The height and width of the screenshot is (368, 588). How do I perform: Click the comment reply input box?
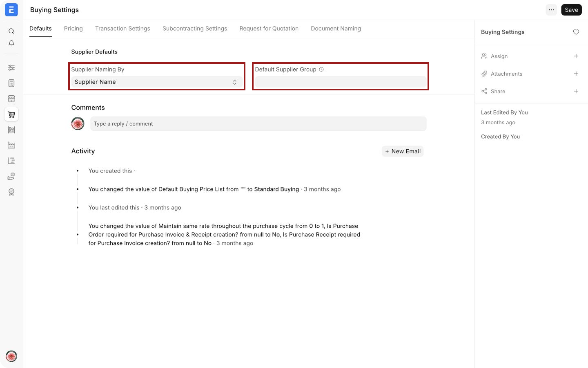click(x=258, y=123)
